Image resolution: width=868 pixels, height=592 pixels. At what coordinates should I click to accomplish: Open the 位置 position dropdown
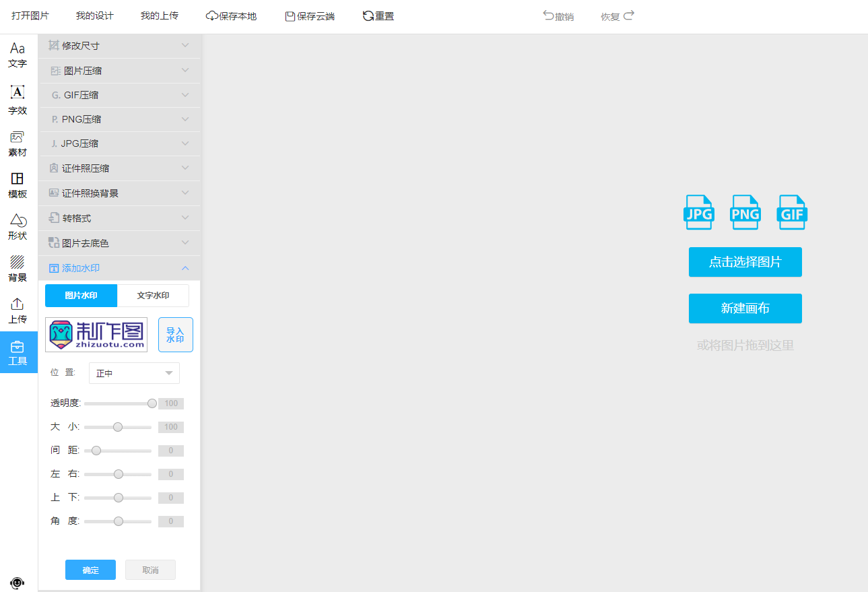(x=134, y=373)
